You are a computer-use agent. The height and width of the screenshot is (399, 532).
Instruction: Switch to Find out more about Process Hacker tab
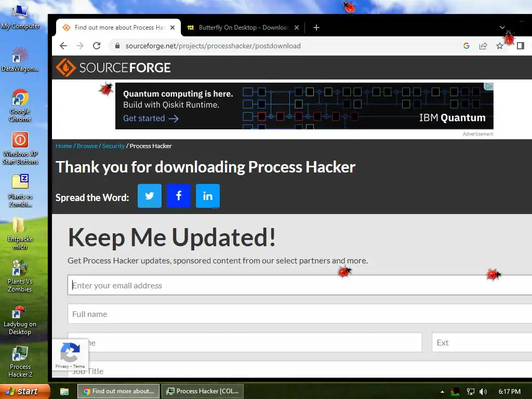click(x=118, y=28)
